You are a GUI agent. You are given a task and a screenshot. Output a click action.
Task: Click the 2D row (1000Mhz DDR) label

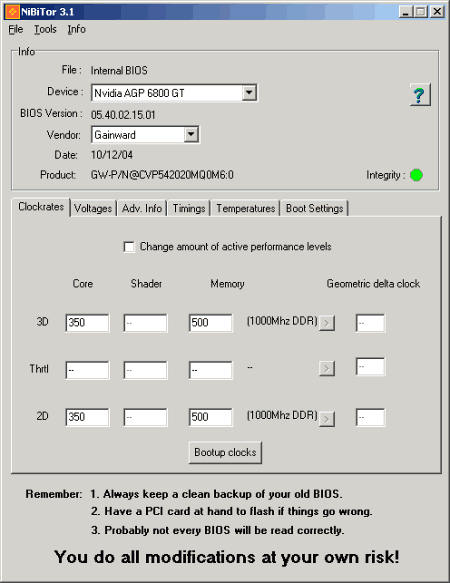pos(282,415)
